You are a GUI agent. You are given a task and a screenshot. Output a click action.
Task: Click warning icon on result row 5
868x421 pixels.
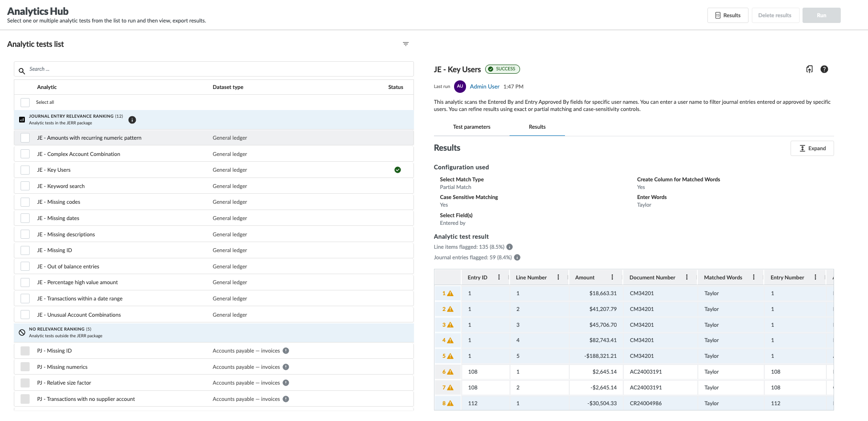click(x=450, y=356)
